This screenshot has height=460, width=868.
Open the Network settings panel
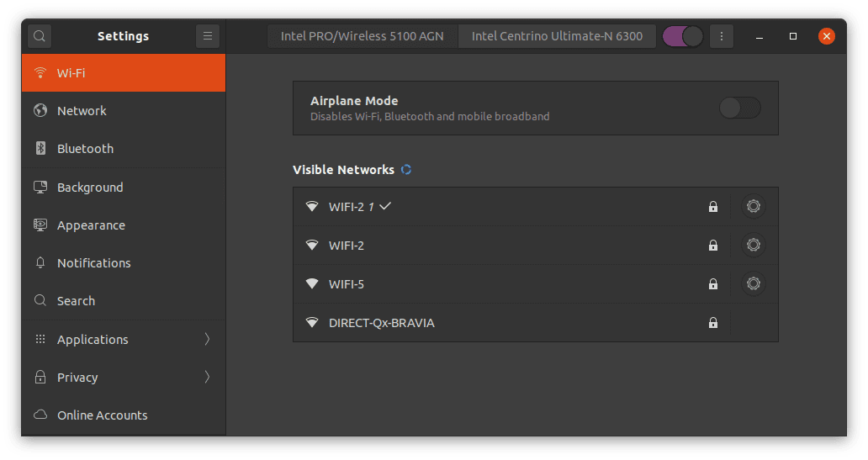coord(82,111)
